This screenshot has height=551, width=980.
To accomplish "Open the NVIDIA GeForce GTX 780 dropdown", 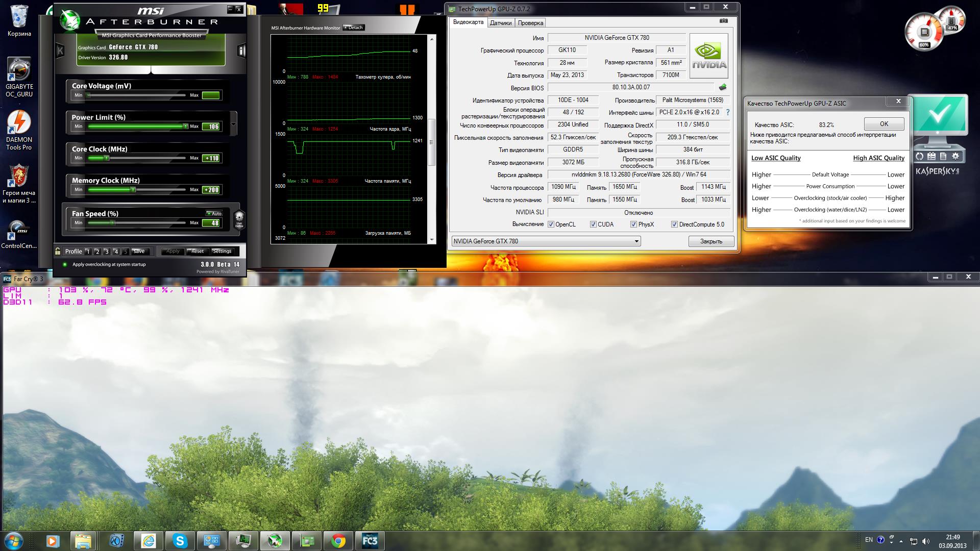I will pyautogui.click(x=636, y=241).
